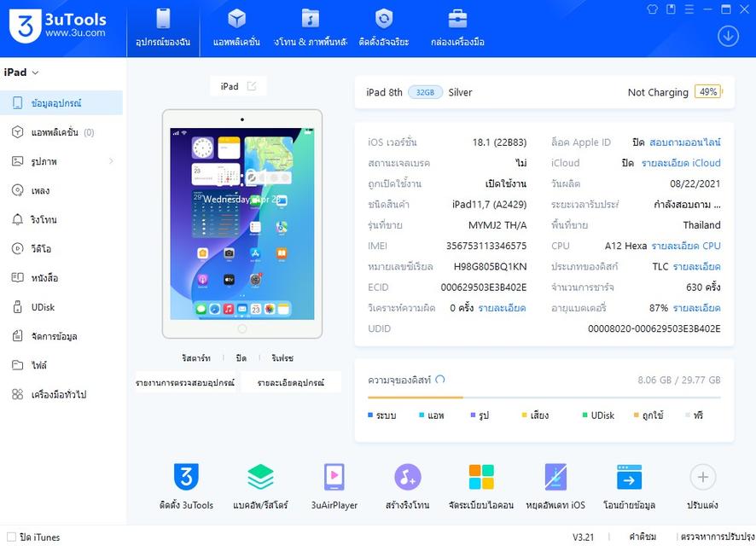
Task: Expand the iPad device dropdown
Action: click(35, 73)
